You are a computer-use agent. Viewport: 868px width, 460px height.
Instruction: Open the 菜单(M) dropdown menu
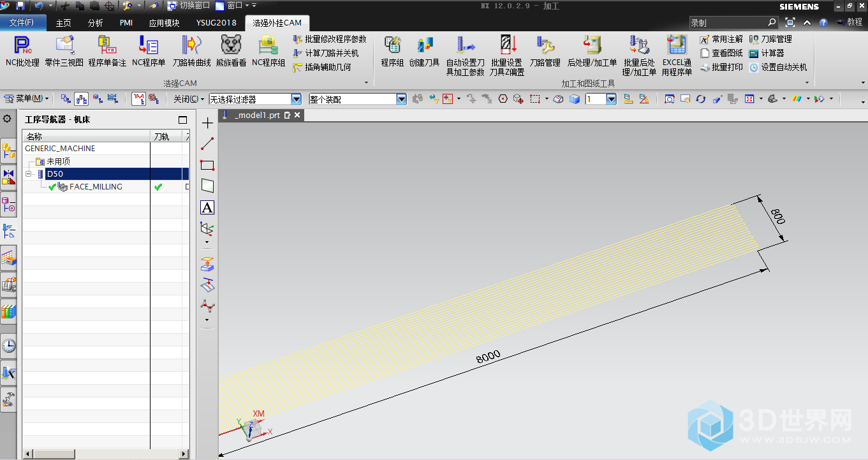pos(27,99)
